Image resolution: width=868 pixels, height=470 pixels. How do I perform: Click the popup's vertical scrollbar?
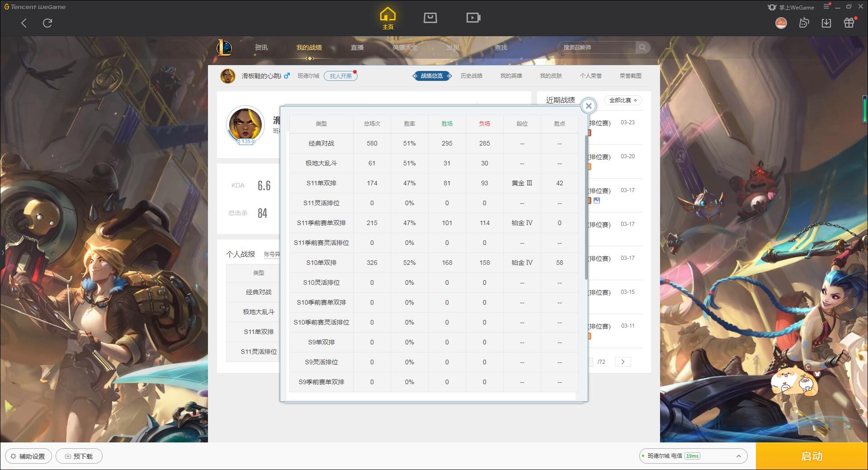(586, 207)
